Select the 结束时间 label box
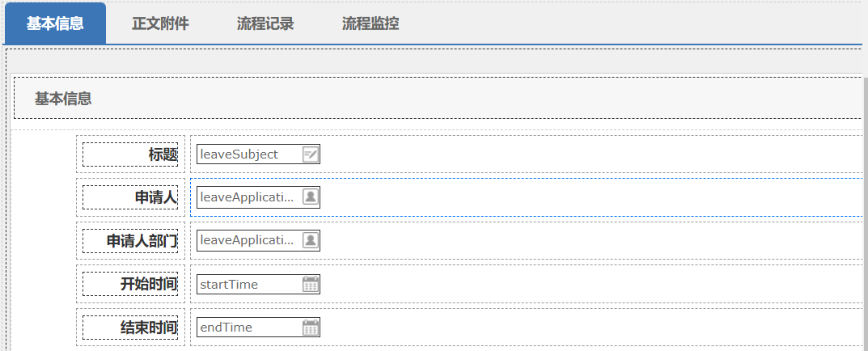Image resolution: width=868 pixels, height=351 pixels. (130, 328)
